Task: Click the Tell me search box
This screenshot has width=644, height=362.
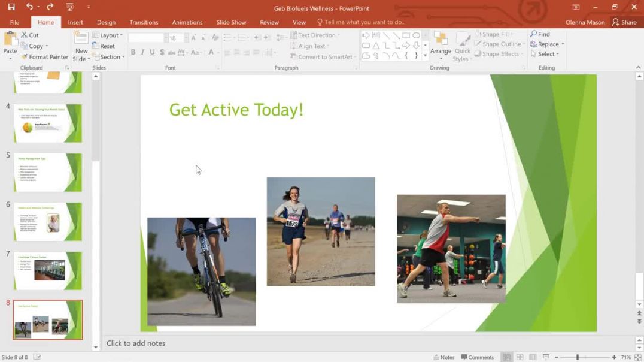Action: click(362, 22)
